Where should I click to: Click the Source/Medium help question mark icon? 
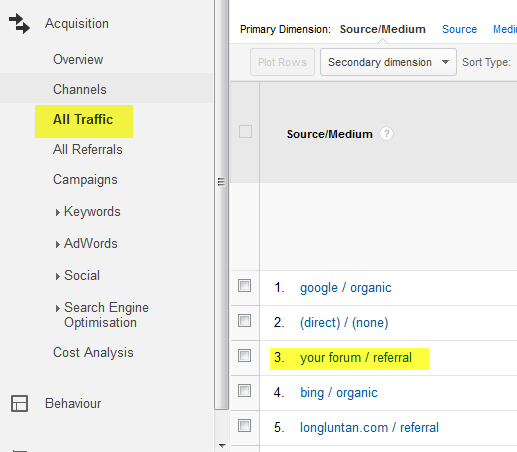(x=386, y=134)
